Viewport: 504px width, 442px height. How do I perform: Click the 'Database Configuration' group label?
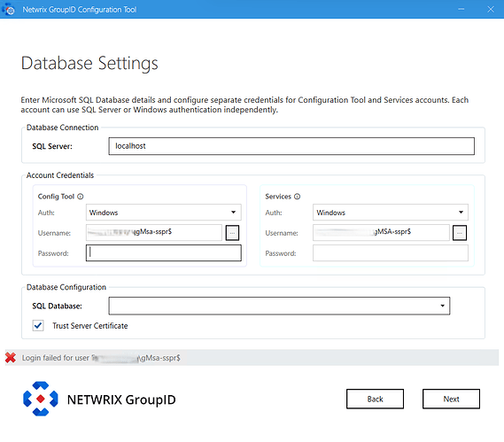tap(66, 287)
